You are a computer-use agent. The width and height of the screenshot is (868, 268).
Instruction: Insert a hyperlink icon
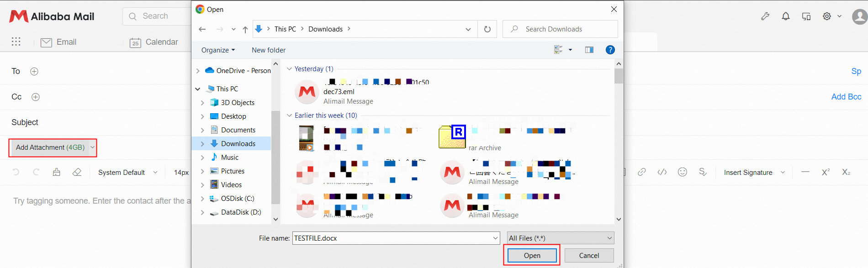[x=642, y=172]
